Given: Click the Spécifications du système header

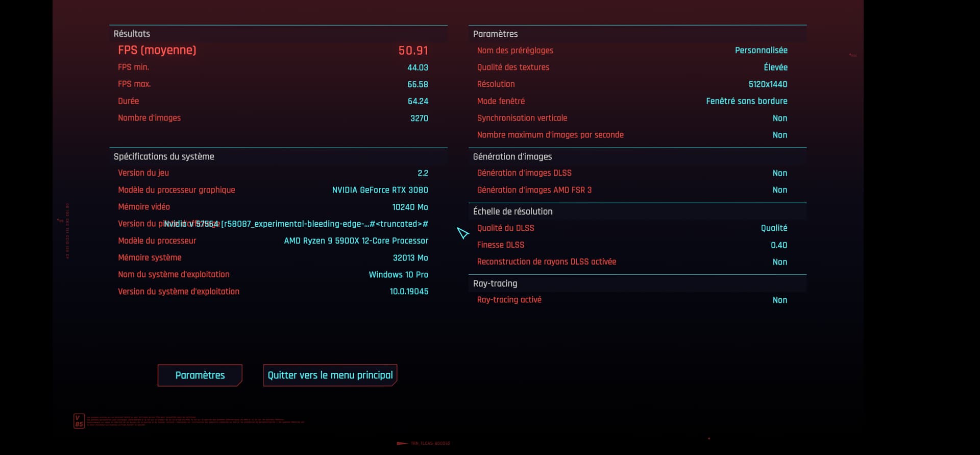Looking at the screenshot, I should coord(164,157).
